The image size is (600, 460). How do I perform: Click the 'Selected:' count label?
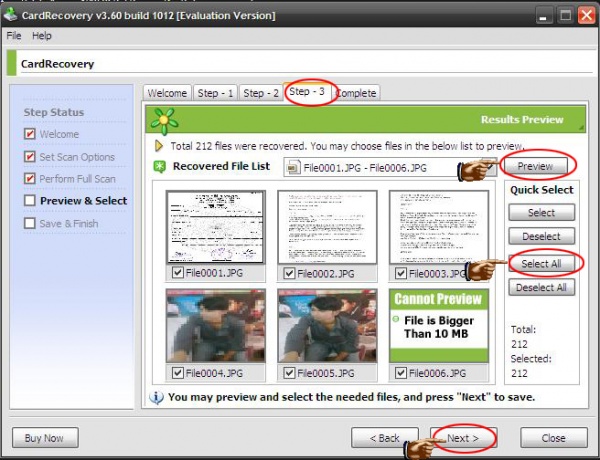(531, 359)
